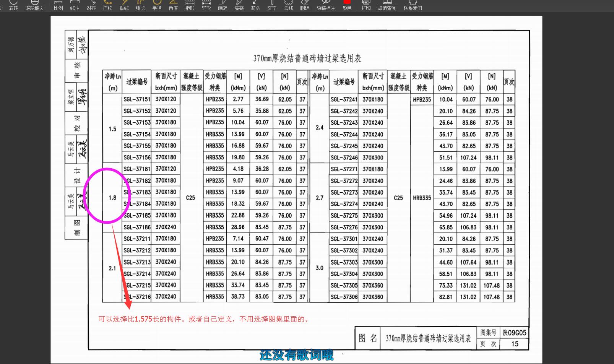The height and width of the screenshot is (364, 614).
Task: Select the 画笔 brush tool
Action: pos(223,5)
